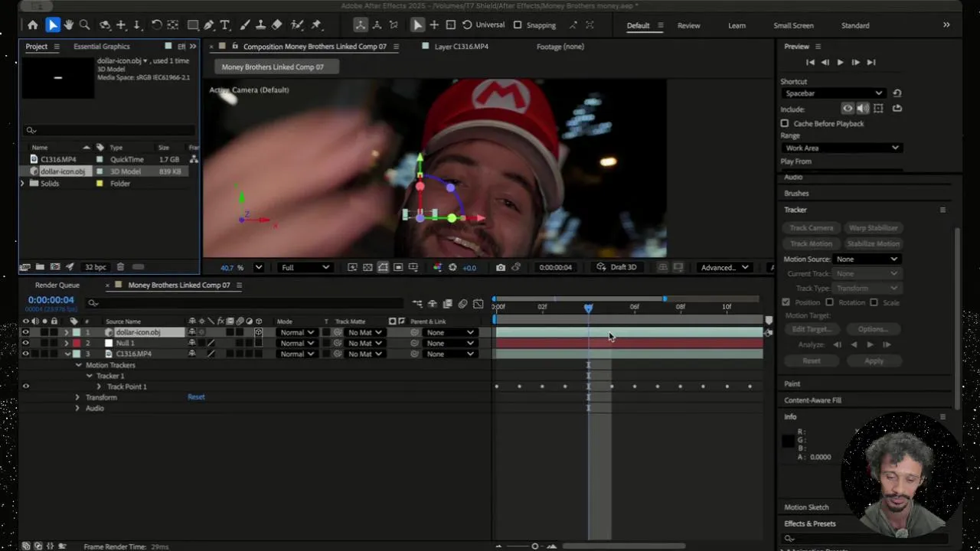
Task: Expand the Transform property group
Action: tap(77, 397)
